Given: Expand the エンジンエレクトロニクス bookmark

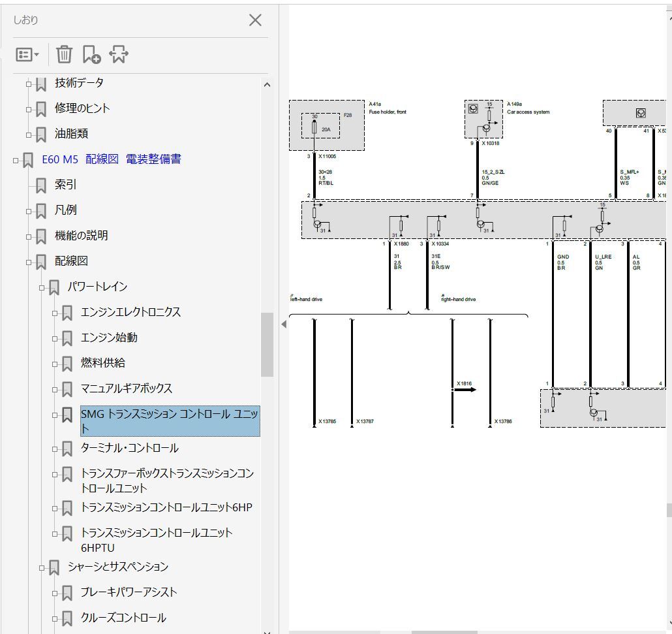Looking at the screenshot, I should 55,313.
